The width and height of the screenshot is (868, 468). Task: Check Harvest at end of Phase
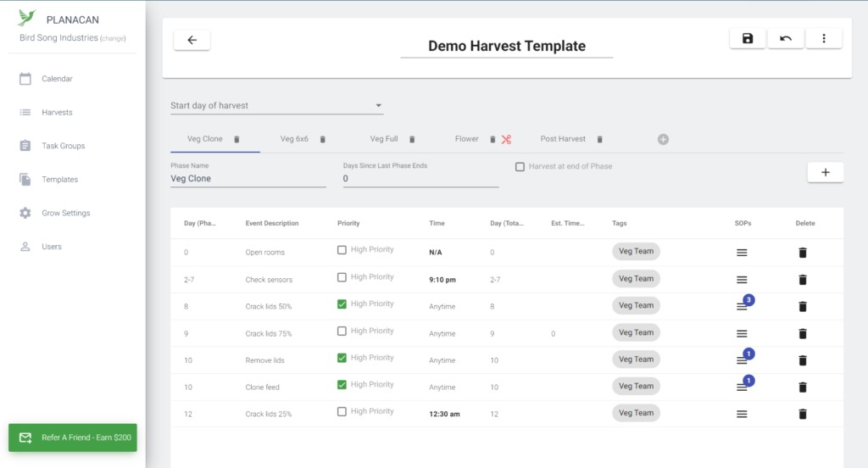520,167
